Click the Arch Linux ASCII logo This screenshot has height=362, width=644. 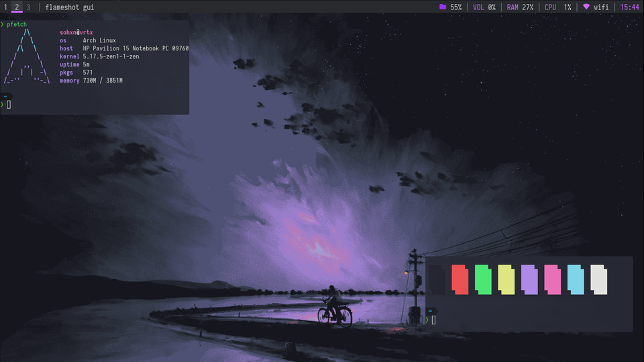pos(27,56)
